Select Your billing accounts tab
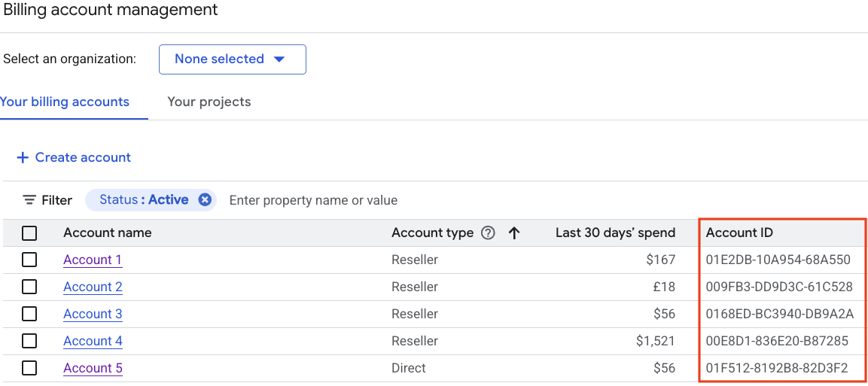The width and height of the screenshot is (868, 386). click(x=65, y=102)
